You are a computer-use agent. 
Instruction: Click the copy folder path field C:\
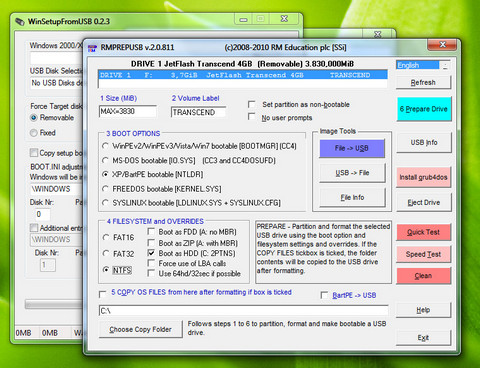point(244,311)
